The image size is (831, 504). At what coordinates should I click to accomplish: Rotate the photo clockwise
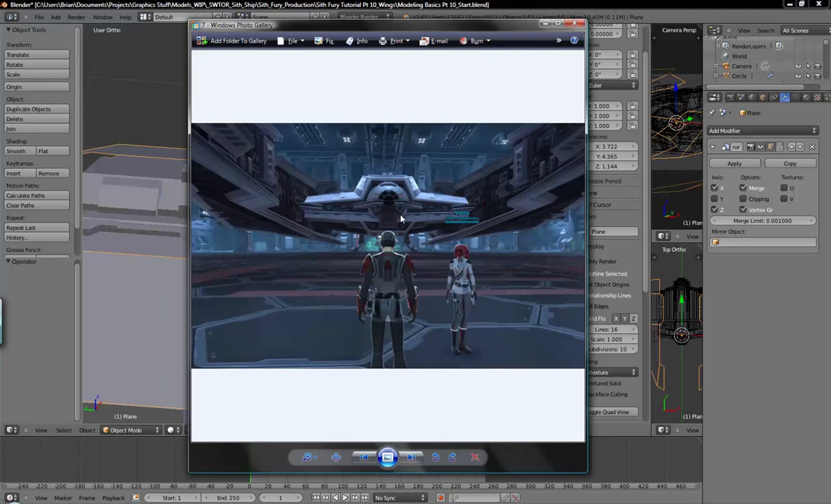pos(453,457)
